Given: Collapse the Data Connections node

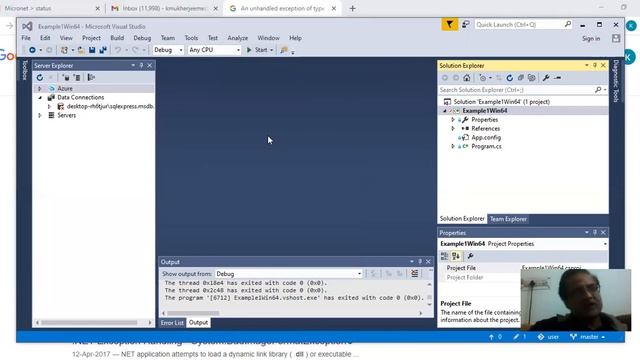Looking at the screenshot, I should pyautogui.click(x=40, y=98).
